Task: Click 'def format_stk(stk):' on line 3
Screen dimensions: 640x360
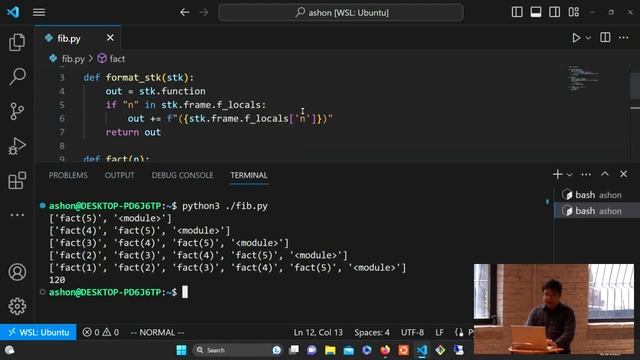Action: point(139,78)
